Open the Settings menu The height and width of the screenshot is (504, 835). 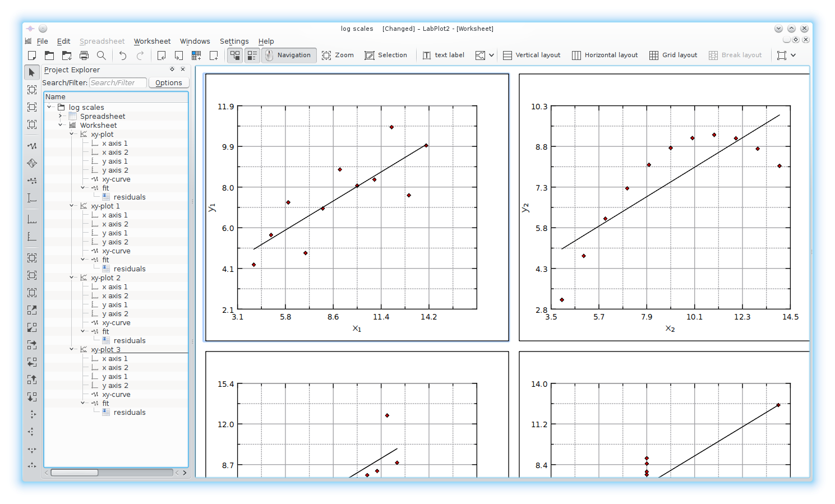[x=234, y=41]
